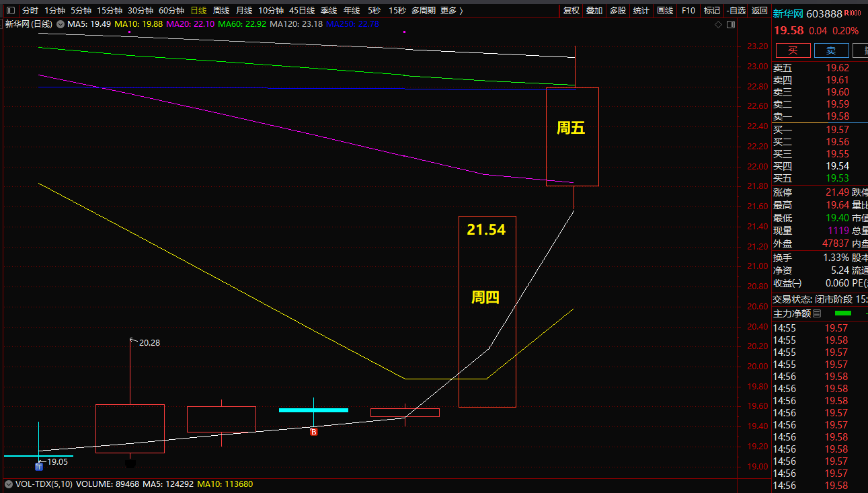Viewport: 868px width, 493px height.
Task: Switch to 季线 quarterly chart
Action: 329,11
